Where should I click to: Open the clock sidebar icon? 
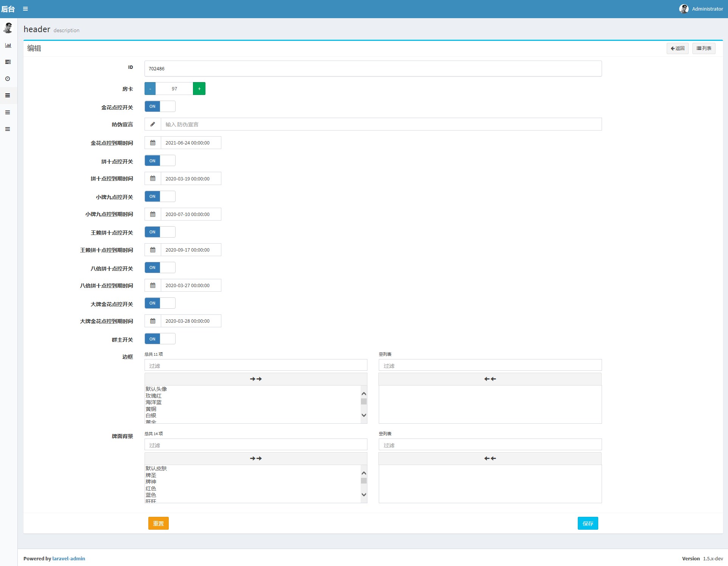[8, 79]
